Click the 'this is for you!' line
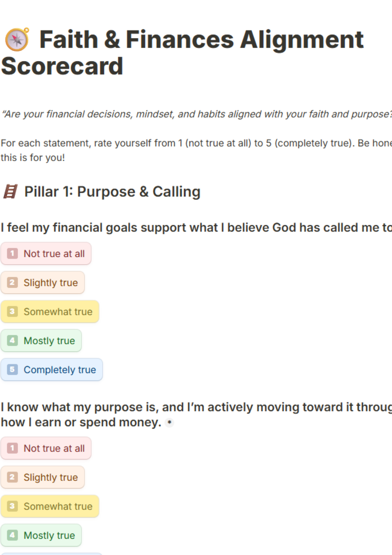The image size is (392, 555). (x=33, y=158)
